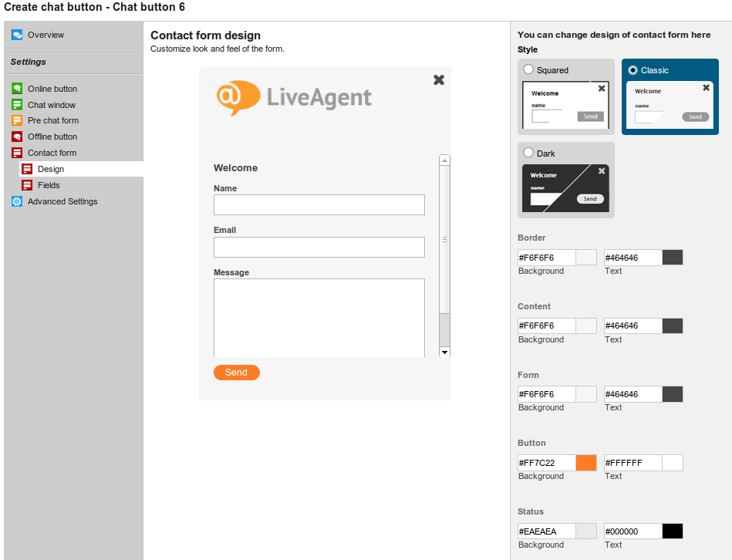
Task: Close the contact form preview
Action: 439,79
